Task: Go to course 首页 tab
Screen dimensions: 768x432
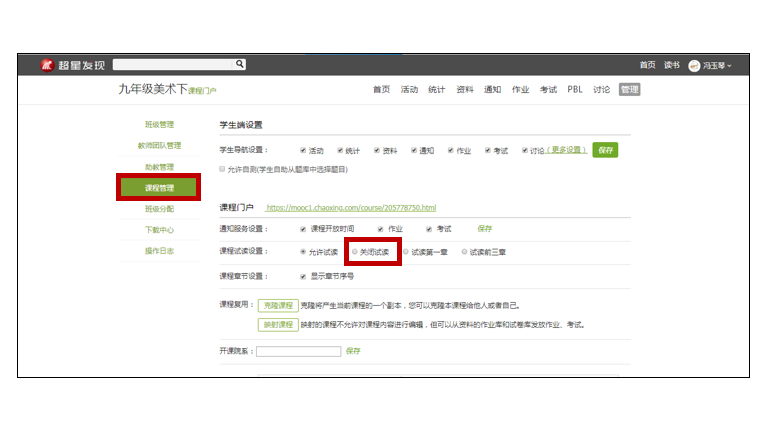Action: [381, 90]
